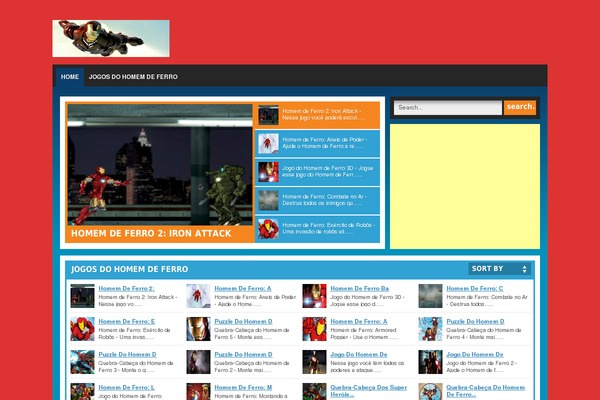600x400 pixels.
Task: Click thumbnail next to Homem De Ferro: M
Action: (x=198, y=392)
